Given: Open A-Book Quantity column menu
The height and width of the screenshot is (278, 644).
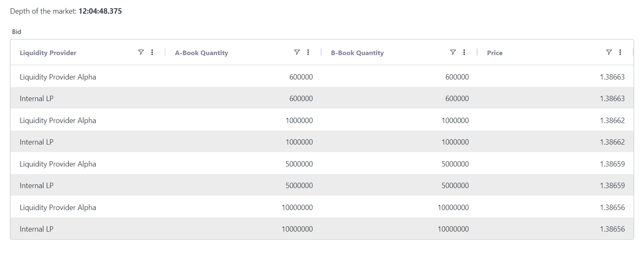Looking at the screenshot, I should click(x=308, y=52).
